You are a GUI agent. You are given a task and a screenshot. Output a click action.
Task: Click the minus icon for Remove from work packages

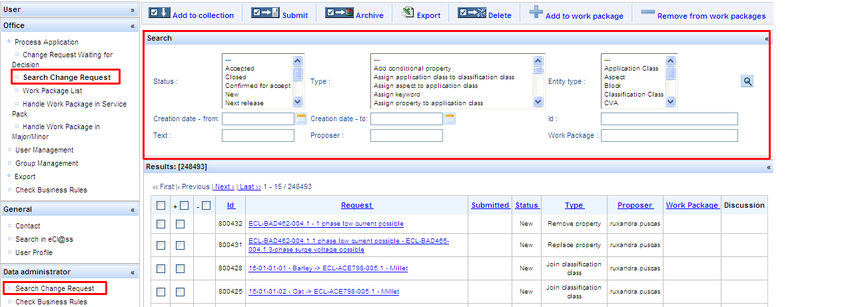tap(647, 13)
